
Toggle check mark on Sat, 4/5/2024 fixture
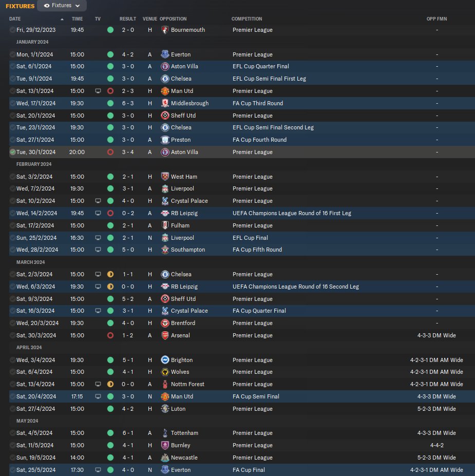click(12, 433)
